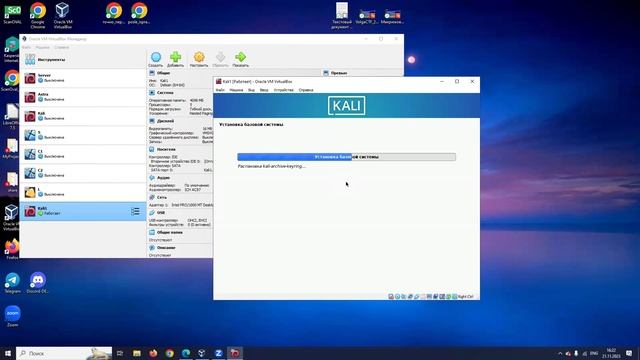
Task: Click the taskbar search box Поиск
Action: (x=64, y=353)
